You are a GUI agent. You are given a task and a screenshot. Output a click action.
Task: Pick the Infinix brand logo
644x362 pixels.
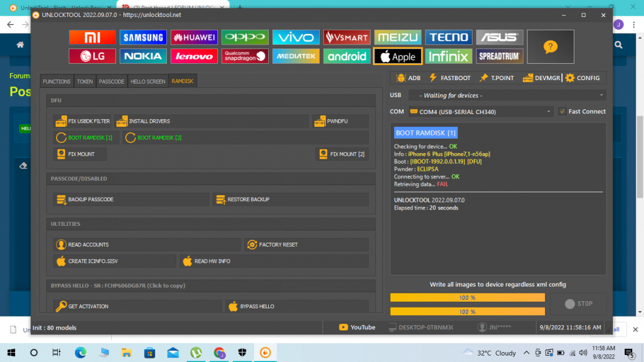coord(448,56)
